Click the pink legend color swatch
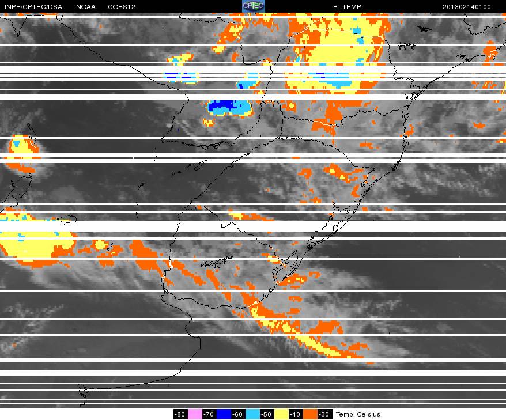506x420 pixels. (x=195, y=414)
